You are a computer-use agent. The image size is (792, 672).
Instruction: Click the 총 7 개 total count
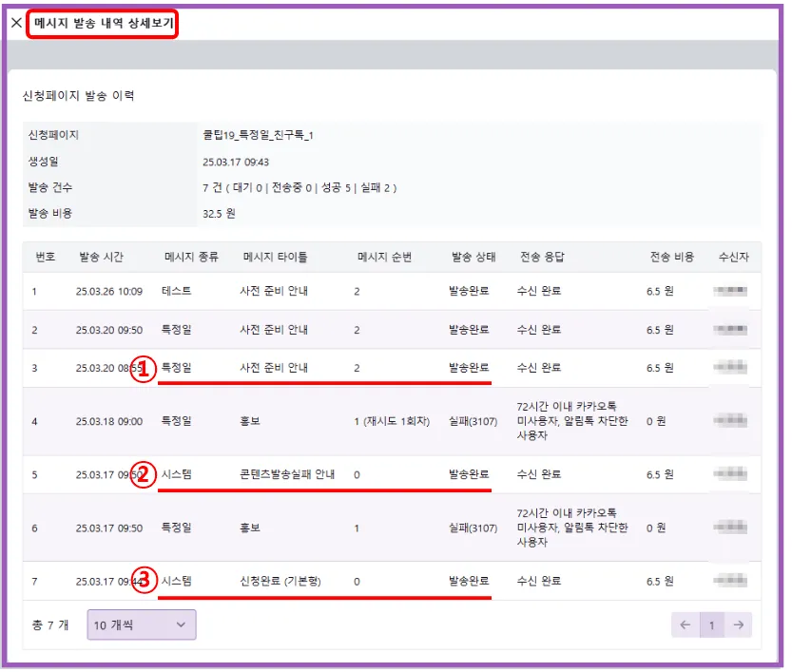click(x=50, y=625)
